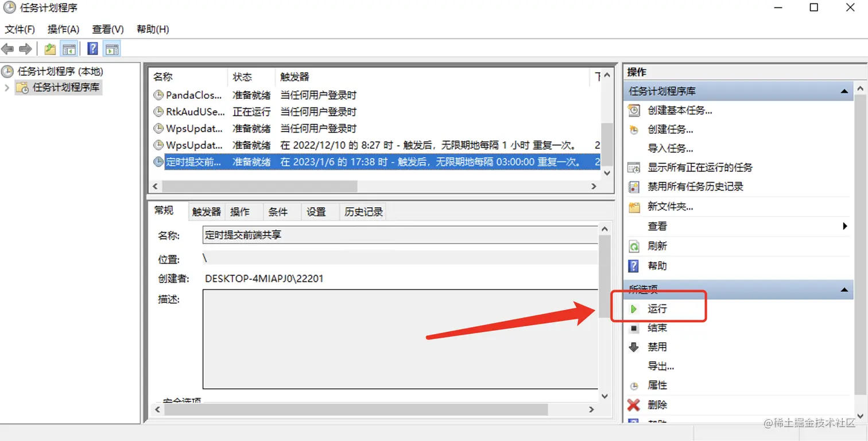Click the blue Help toolbar icon
868x441 pixels.
point(93,49)
